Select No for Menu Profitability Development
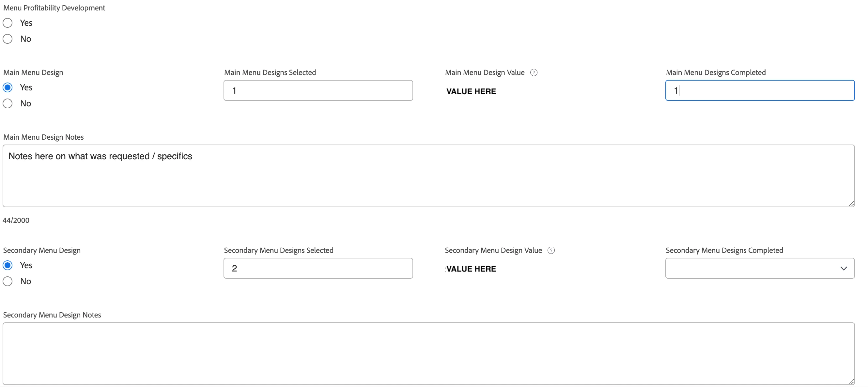Image resolution: width=868 pixels, height=387 pixels. [8, 39]
